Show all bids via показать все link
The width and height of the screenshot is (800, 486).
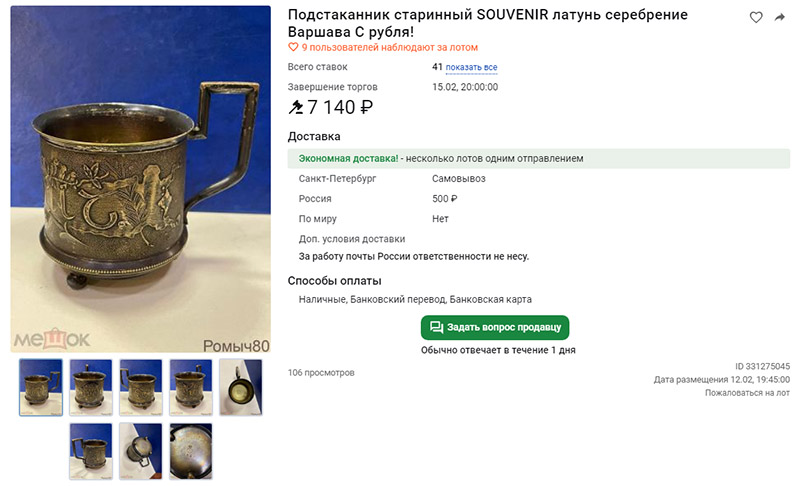[471, 67]
